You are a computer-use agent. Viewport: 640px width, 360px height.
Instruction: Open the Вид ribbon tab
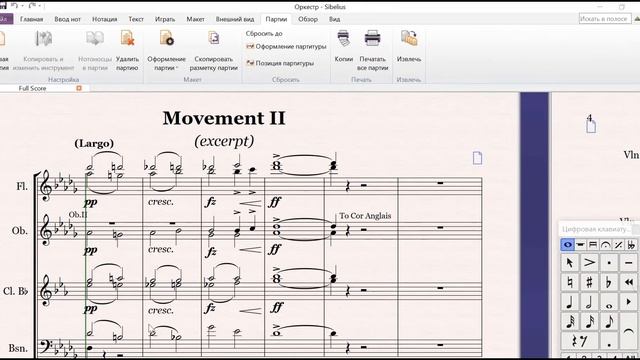335,19
